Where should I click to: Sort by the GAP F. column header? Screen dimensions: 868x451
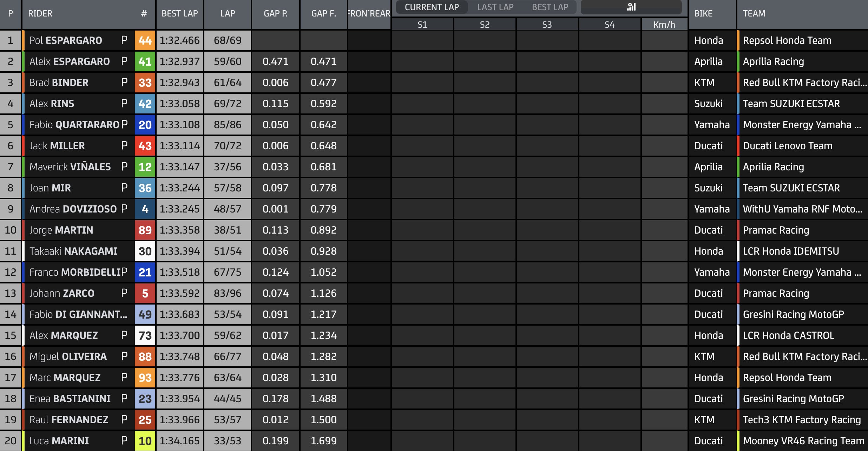pos(323,14)
